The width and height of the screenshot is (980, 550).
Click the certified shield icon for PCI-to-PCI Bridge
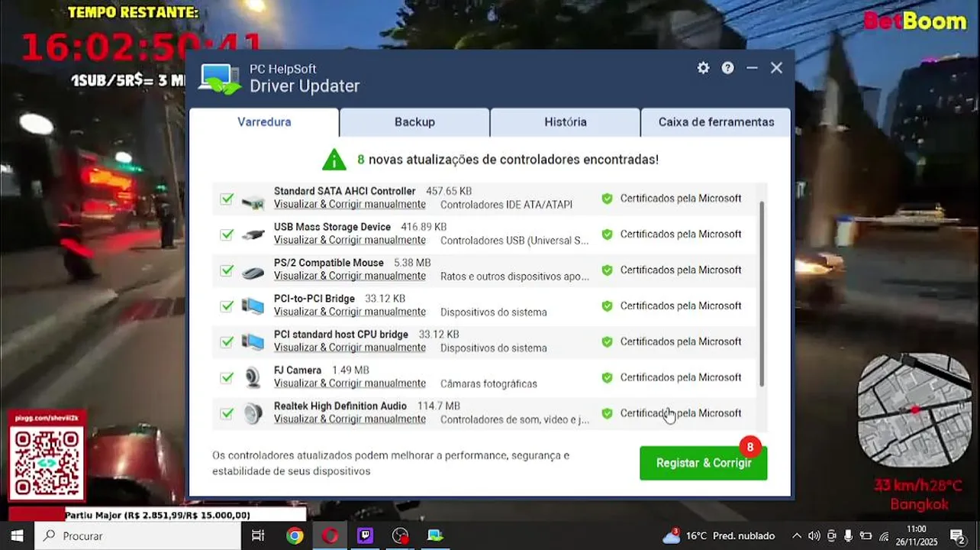pyautogui.click(x=607, y=306)
